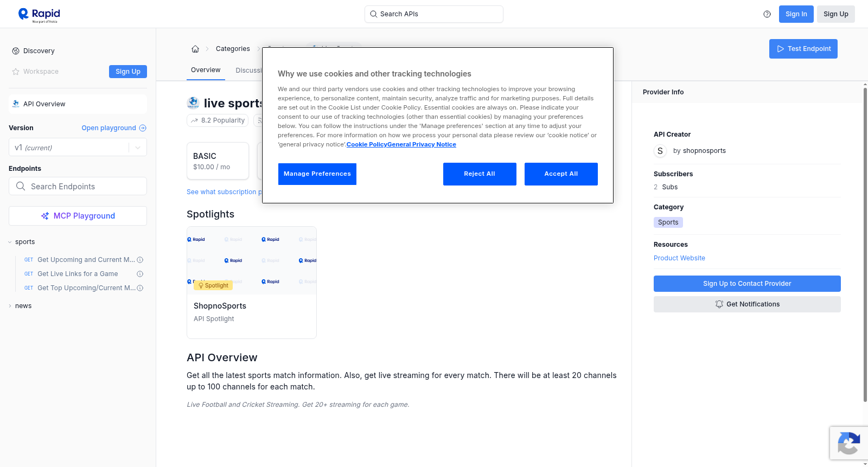Reject All cookies
The height and width of the screenshot is (467, 868).
[x=480, y=174]
